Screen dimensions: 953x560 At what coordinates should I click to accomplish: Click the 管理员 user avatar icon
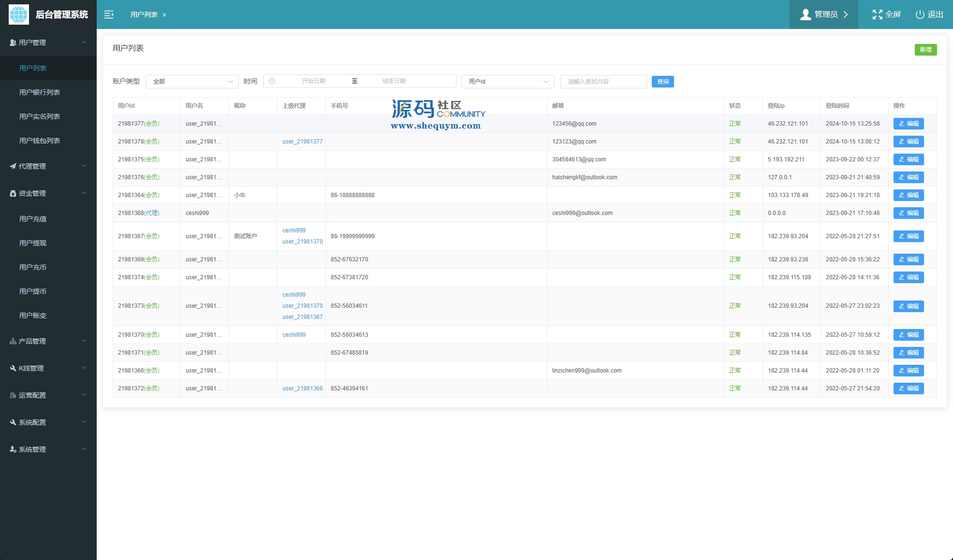click(806, 14)
